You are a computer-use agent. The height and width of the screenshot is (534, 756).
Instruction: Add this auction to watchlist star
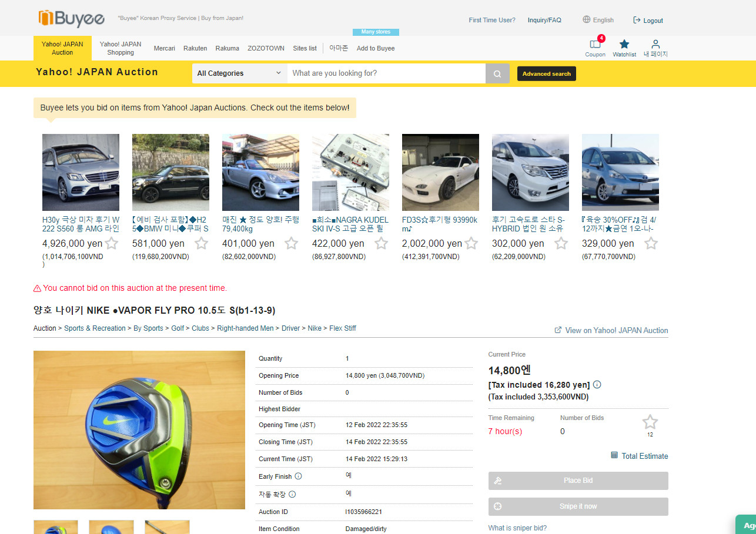650,422
